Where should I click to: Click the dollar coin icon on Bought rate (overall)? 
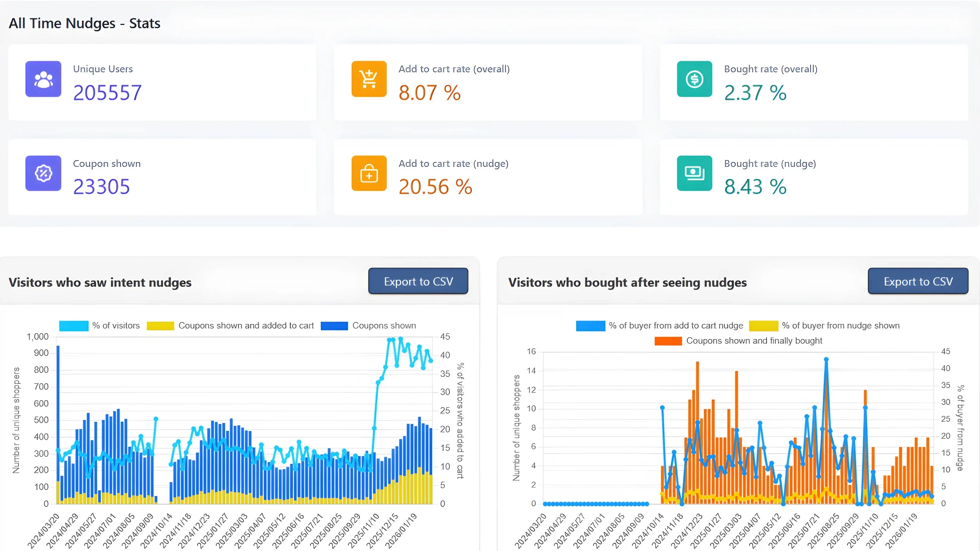[x=694, y=79]
